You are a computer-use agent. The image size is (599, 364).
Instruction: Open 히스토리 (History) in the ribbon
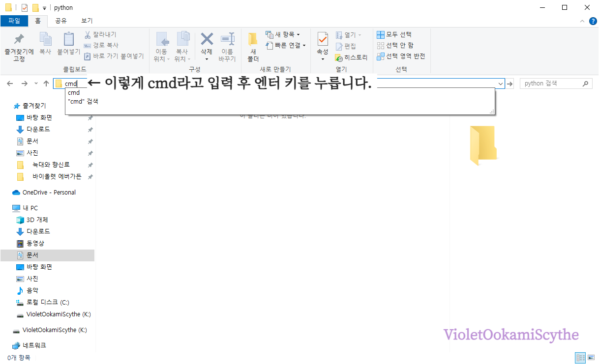(351, 57)
